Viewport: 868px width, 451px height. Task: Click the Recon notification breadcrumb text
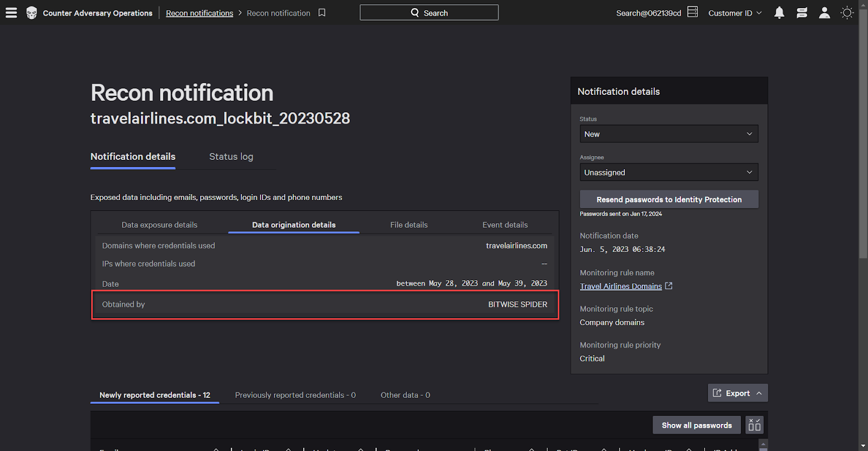[278, 13]
